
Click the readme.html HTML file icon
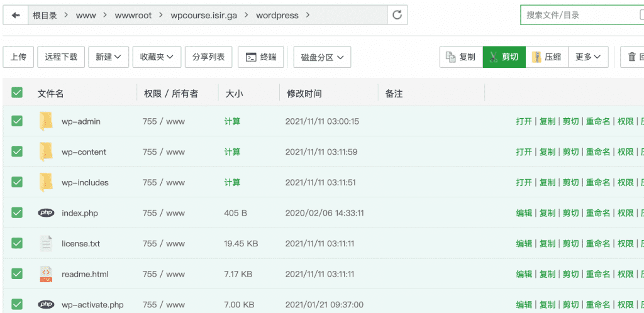[46, 273]
